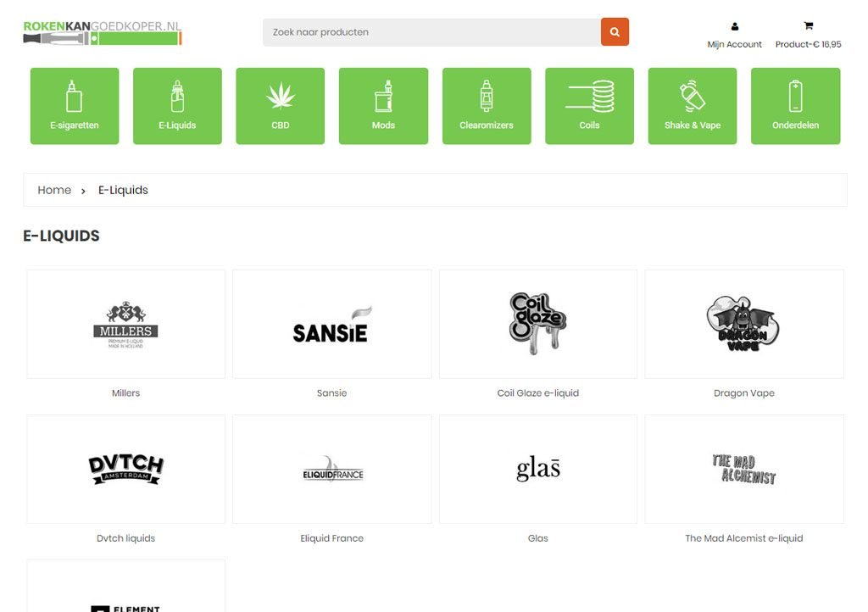The image size is (868, 612).
Task: Select the Coil Glaze brand logo
Action: pos(538,325)
